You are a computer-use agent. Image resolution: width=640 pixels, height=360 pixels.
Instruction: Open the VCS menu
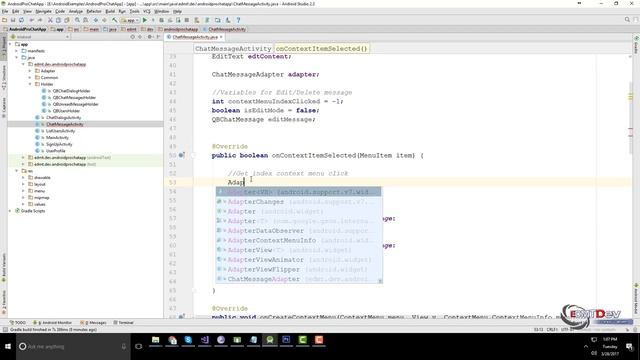[x=147, y=11]
